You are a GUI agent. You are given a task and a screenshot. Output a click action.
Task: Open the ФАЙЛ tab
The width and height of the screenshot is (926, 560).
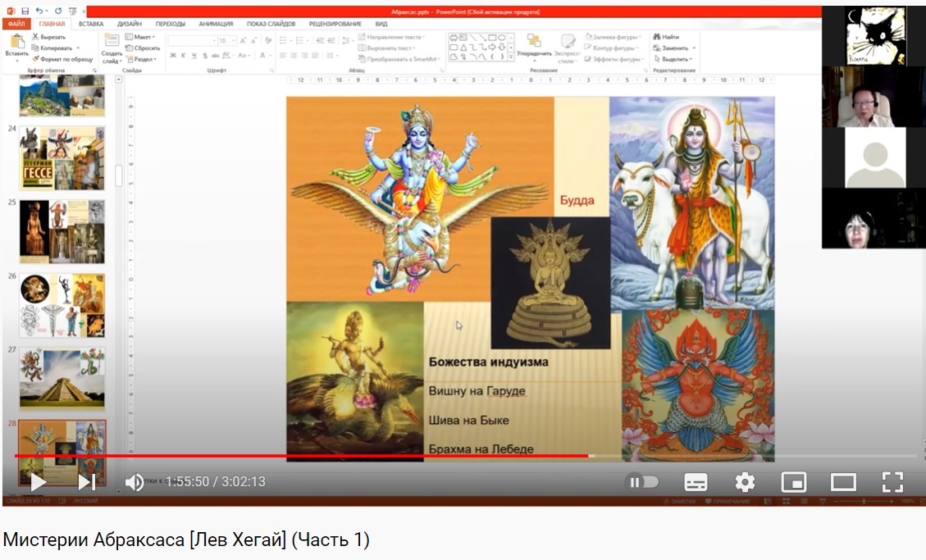(x=16, y=24)
